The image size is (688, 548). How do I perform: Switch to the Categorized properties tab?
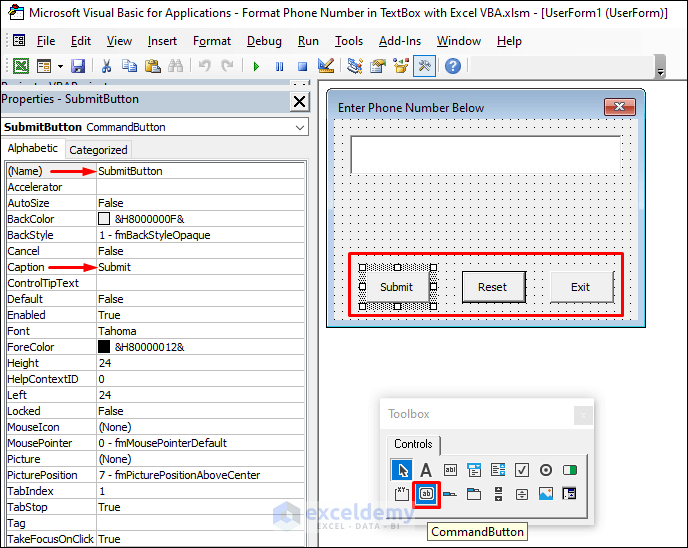click(x=98, y=150)
